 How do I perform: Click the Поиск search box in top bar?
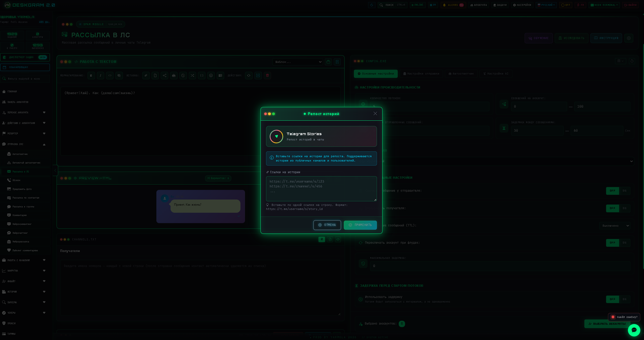click(393, 5)
